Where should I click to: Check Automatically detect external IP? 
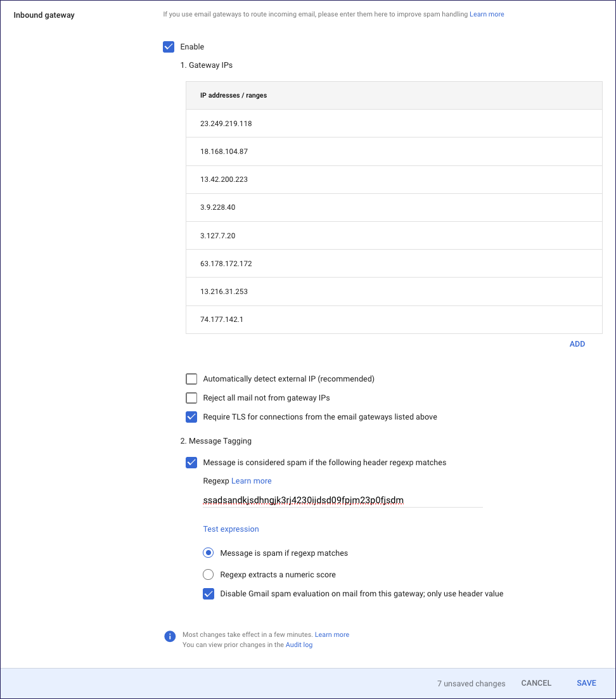click(x=191, y=378)
